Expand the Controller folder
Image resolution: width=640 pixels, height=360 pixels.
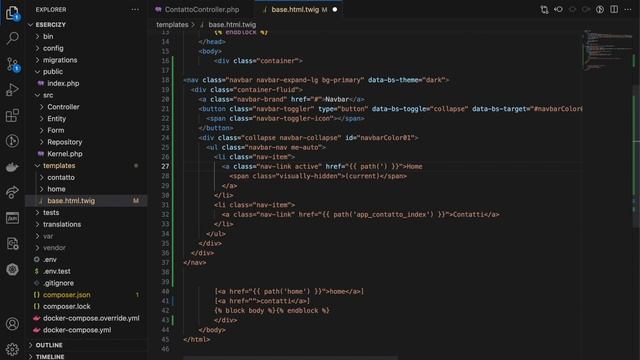(x=63, y=107)
